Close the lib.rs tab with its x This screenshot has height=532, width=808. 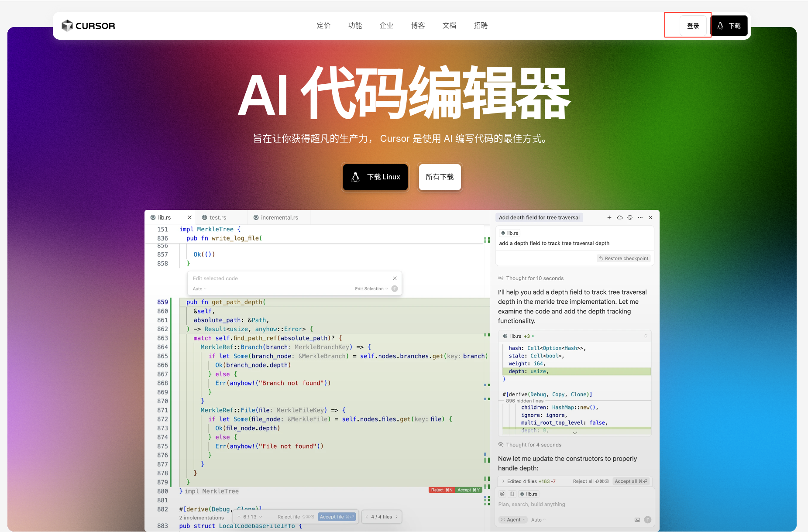pyautogui.click(x=189, y=217)
